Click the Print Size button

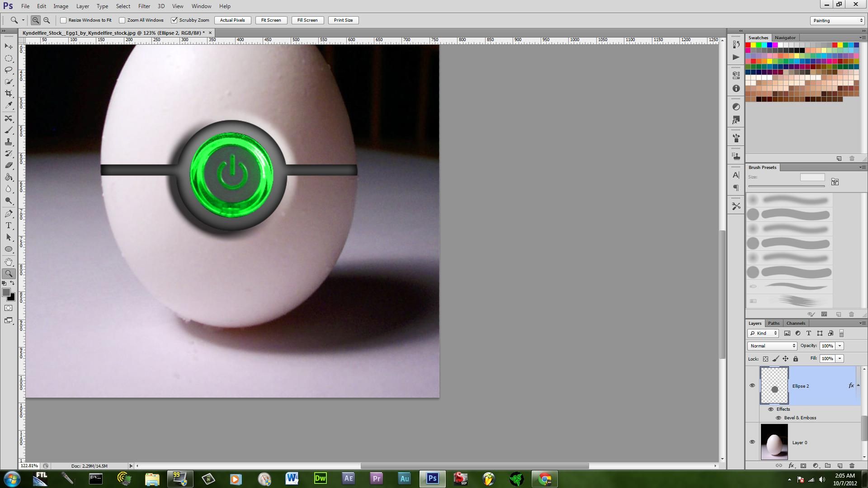(343, 20)
